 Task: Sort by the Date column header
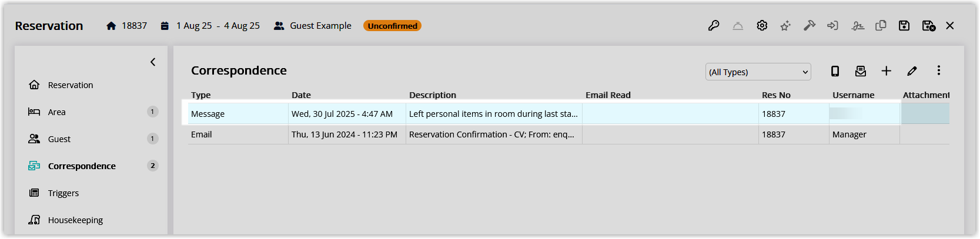tap(301, 95)
